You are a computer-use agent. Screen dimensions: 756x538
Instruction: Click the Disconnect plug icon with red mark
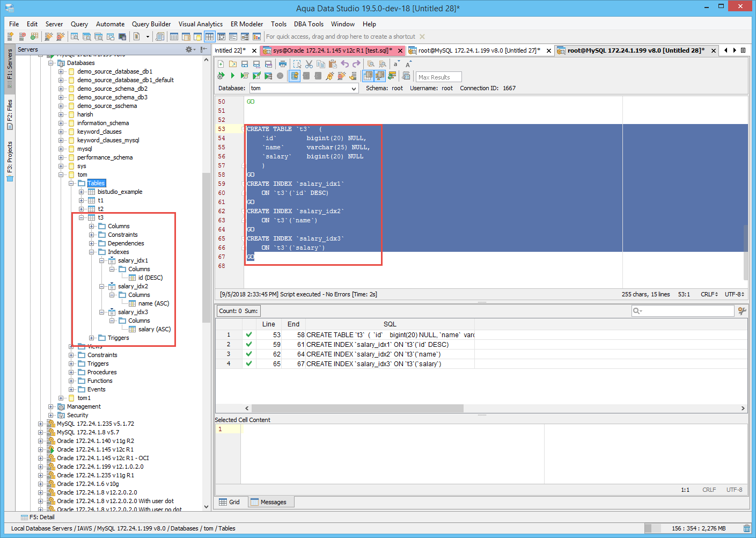point(341,76)
